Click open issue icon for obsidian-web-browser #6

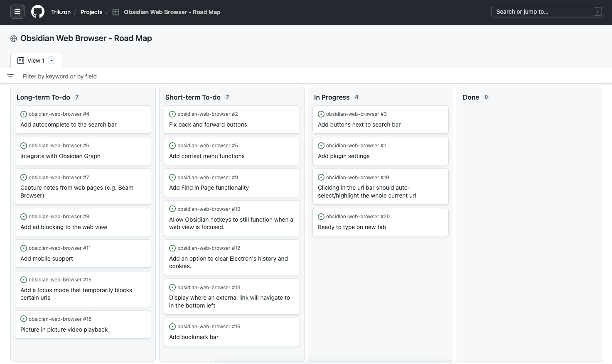pos(24,146)
